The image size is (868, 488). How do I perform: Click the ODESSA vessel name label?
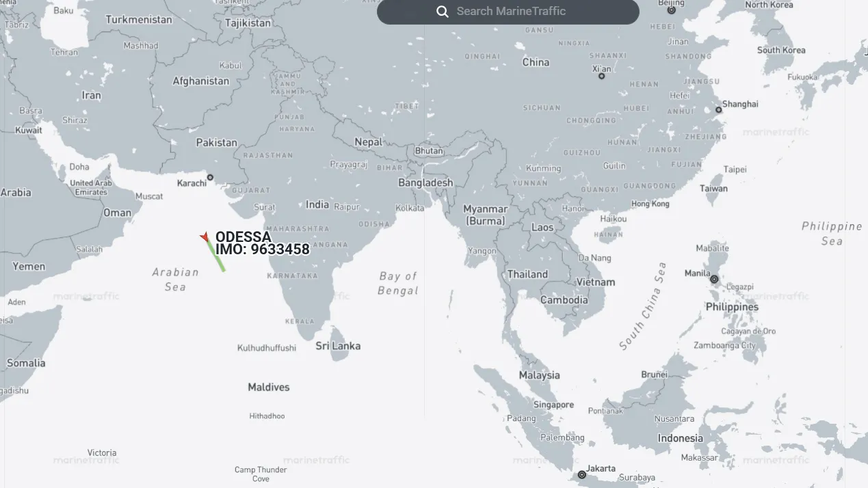pyautogui.click(x=243, y=237)
